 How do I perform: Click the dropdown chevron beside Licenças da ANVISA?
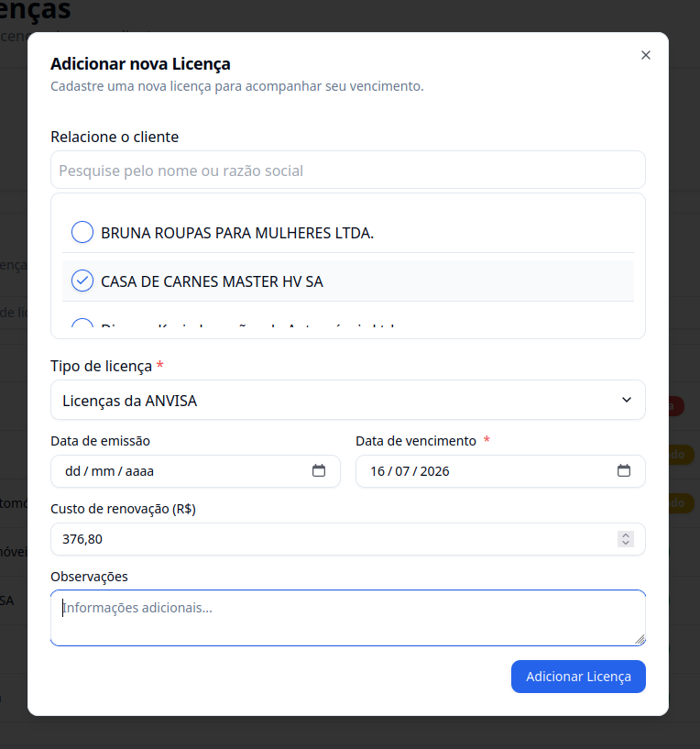tap(627, 400)
